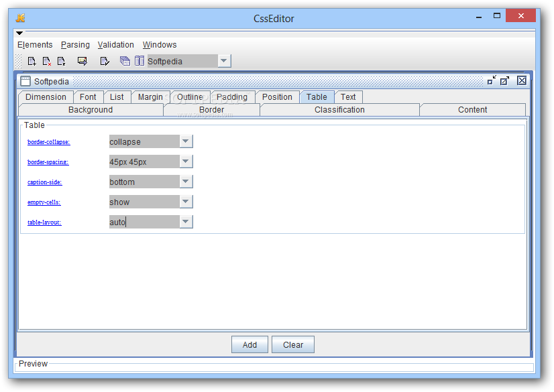The height and width of the screenshot is (392, 554).
Task: Switch to the Font tab
Action: (x=88, y=97)
